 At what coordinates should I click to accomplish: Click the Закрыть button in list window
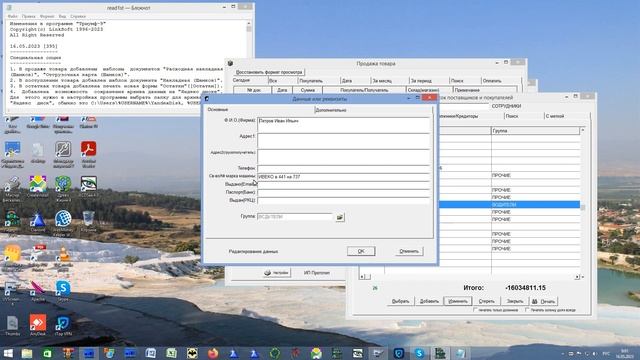(x=515, y=301)
